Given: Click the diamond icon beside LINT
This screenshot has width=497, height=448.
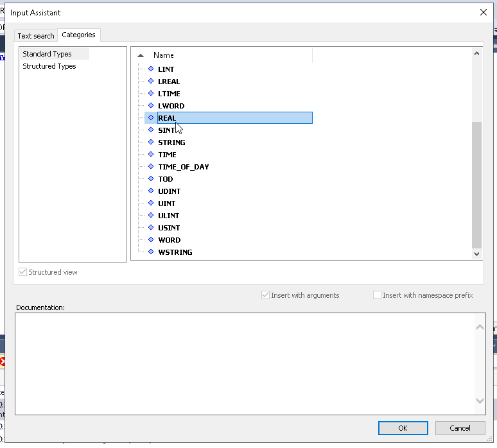Looking at the screenshot, I should coord(151,69).
